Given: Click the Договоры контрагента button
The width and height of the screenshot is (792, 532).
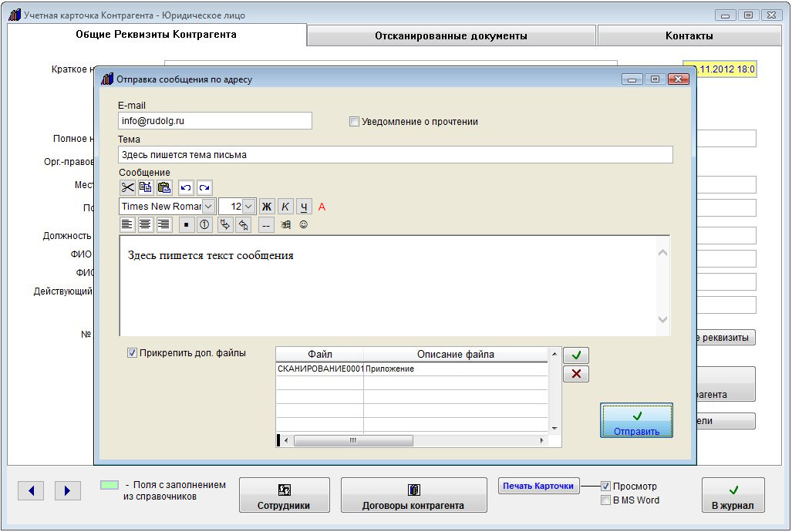Looking at the screenshot, I should coord(413,496).
